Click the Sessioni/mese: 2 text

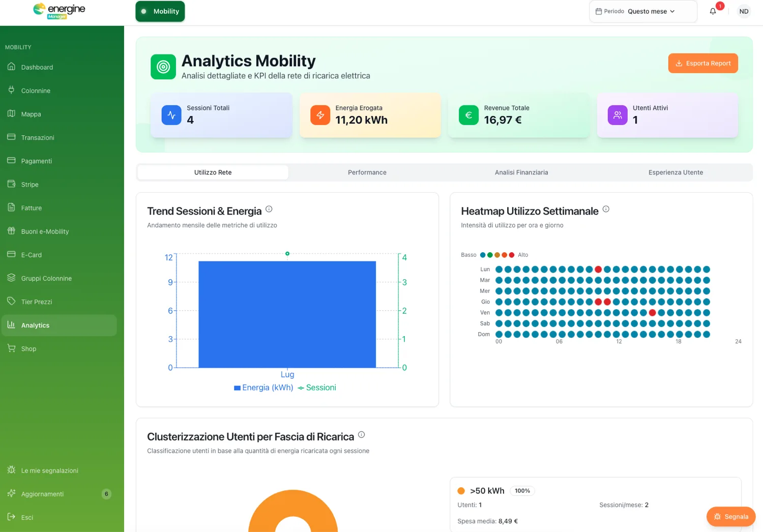pos(624,505)
